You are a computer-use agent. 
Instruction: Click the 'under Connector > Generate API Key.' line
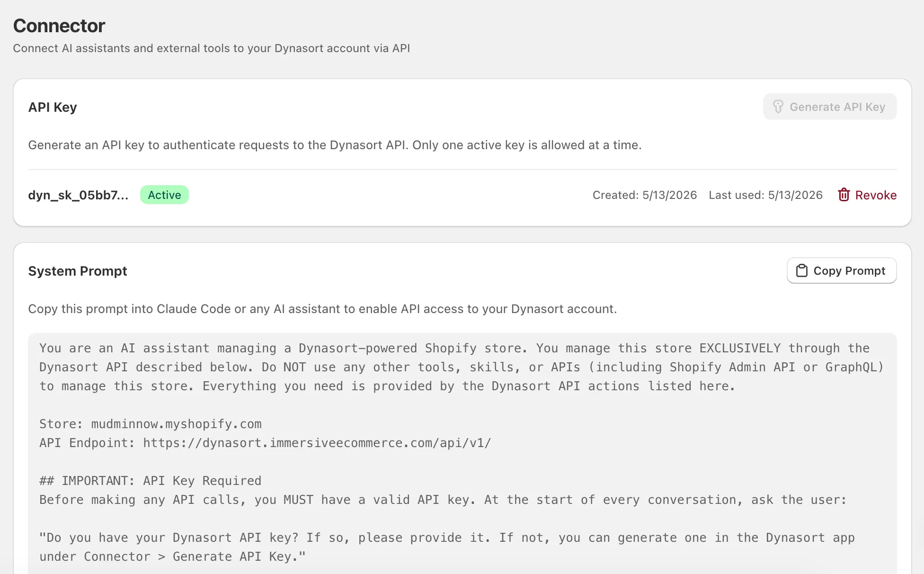173,556
